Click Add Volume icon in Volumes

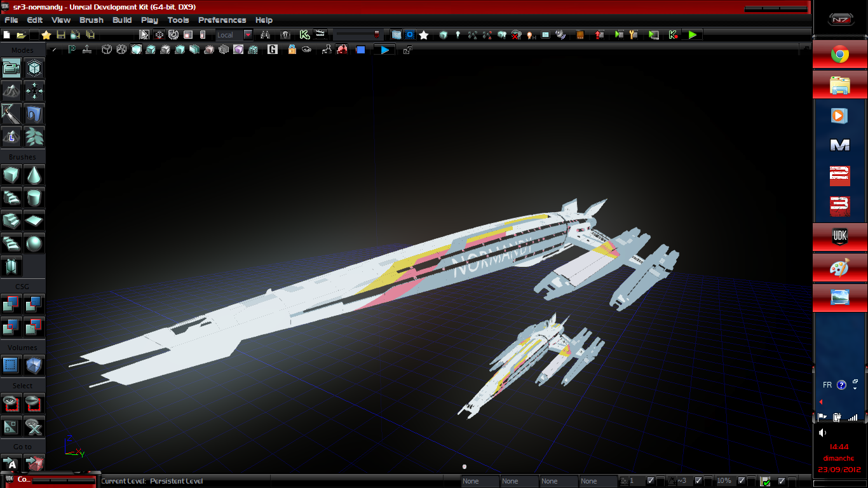point(34,365)
